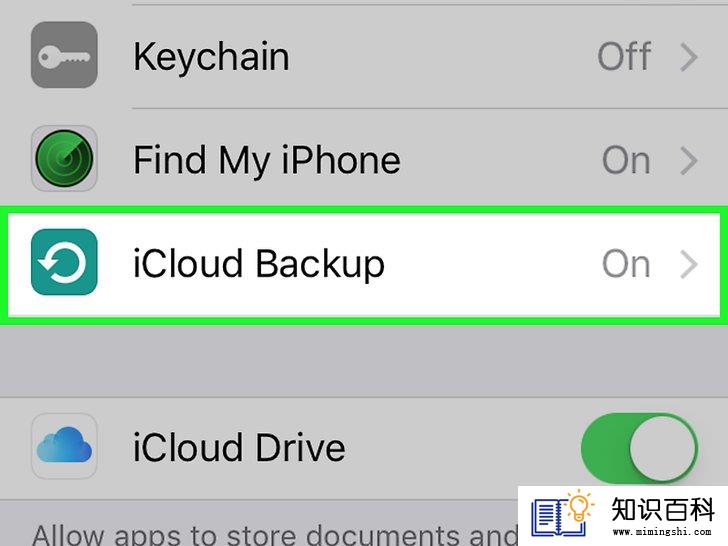The image size is (728, 546).
Task: Tap the On status for iCloud Backup
Action: (x=626, y=265)
